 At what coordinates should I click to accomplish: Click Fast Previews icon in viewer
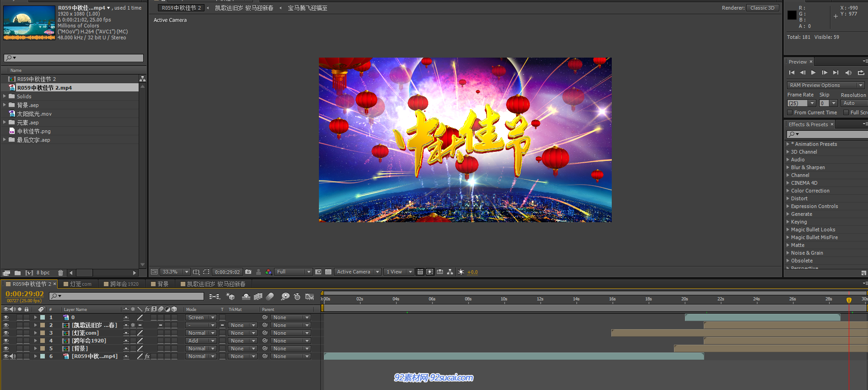coord(430,272)
